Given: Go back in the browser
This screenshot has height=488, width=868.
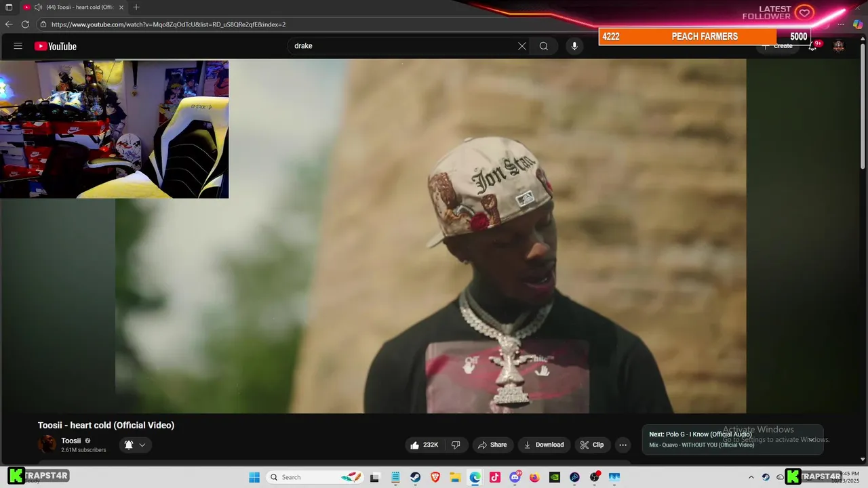Looking at the screenshot, I should click(x=9, y=24).
